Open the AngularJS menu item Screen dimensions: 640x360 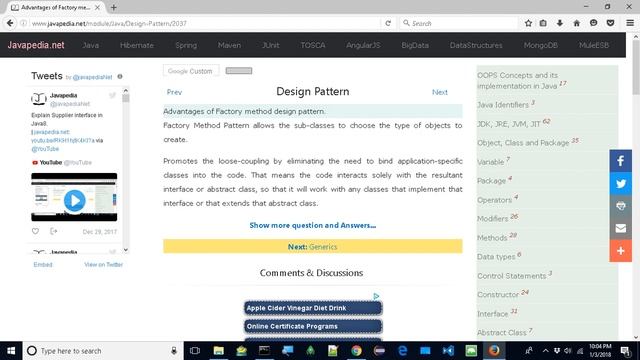click(363, 45)
